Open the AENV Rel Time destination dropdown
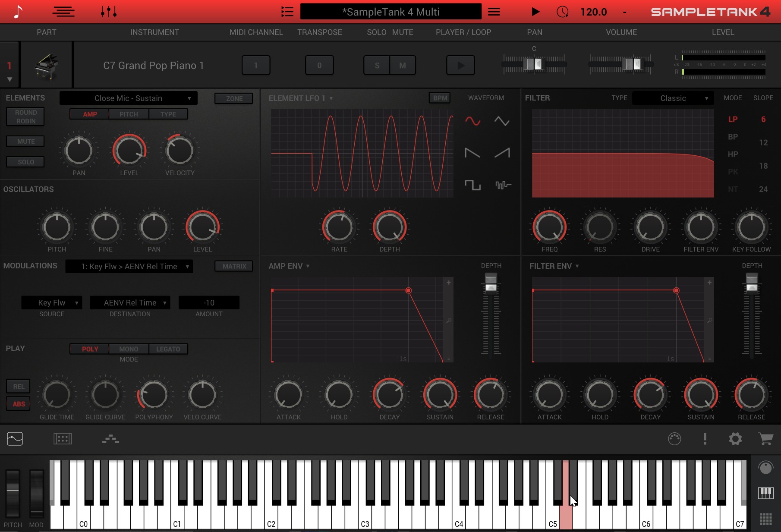This screenshot has width=781, height=532. coord(130,303)
